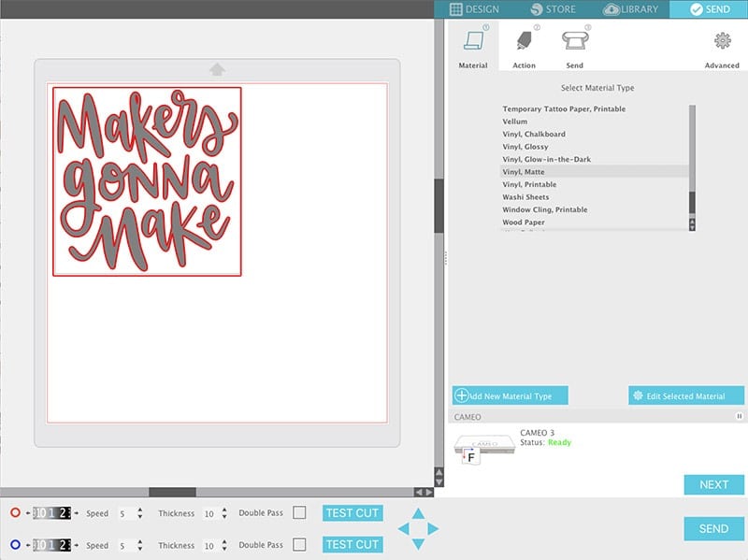Switch to the DESIGN tab
This screenshot has width=748, height=560.
(474, 9)
